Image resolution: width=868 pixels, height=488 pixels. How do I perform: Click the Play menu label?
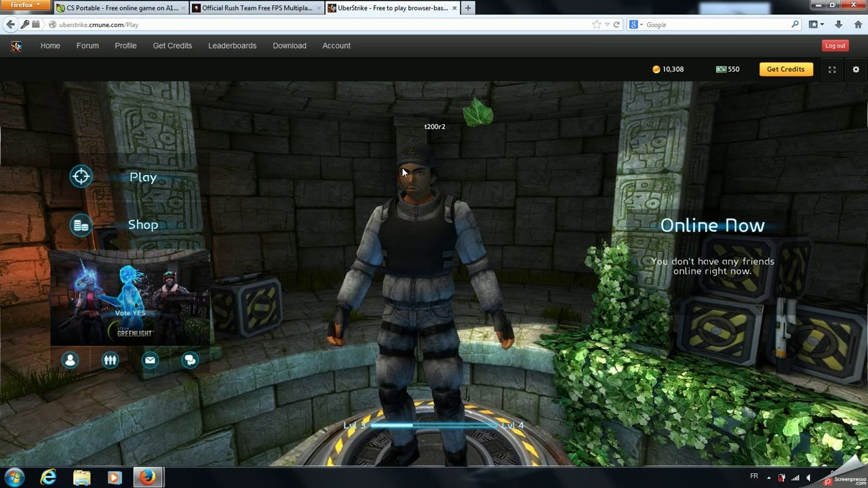(x=143, y=178)
